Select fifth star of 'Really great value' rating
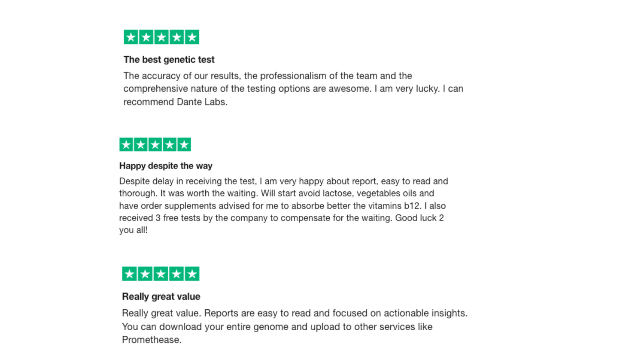644x362 pixels. tap(192, 274)
